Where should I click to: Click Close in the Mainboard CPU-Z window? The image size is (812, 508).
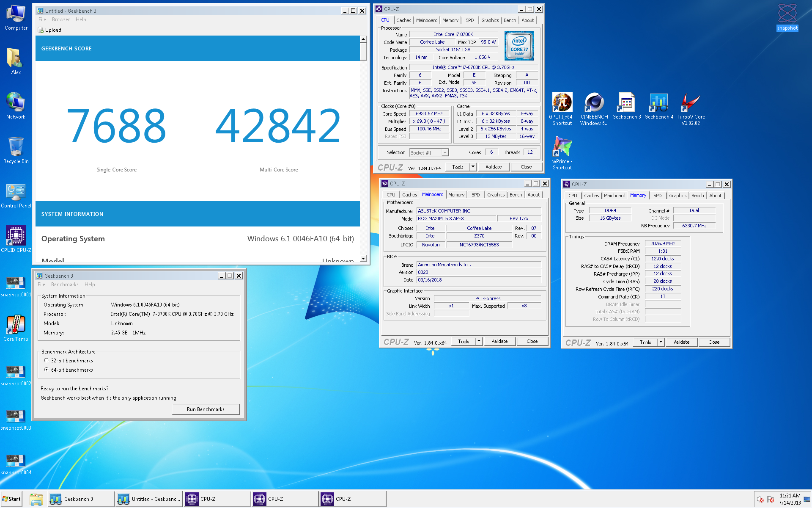(x=532, y=341)
